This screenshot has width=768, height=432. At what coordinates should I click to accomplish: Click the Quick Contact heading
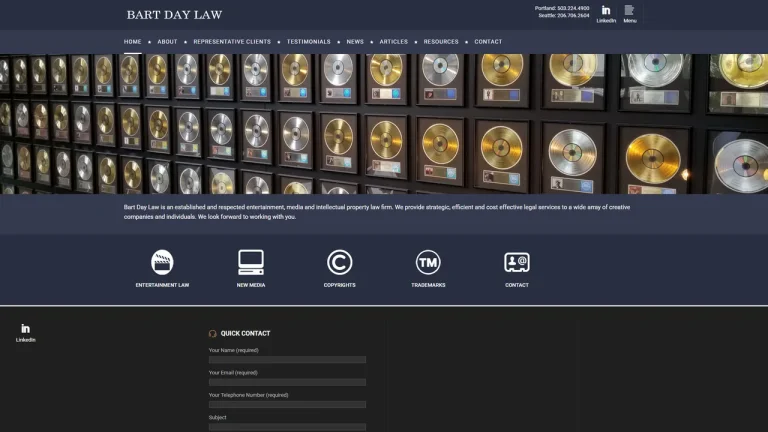(x=245, y=334)
